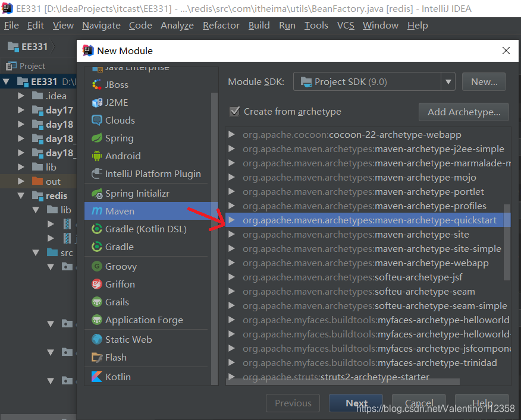
Task: Select the J2ME module icon
Action: coord(97,103)
